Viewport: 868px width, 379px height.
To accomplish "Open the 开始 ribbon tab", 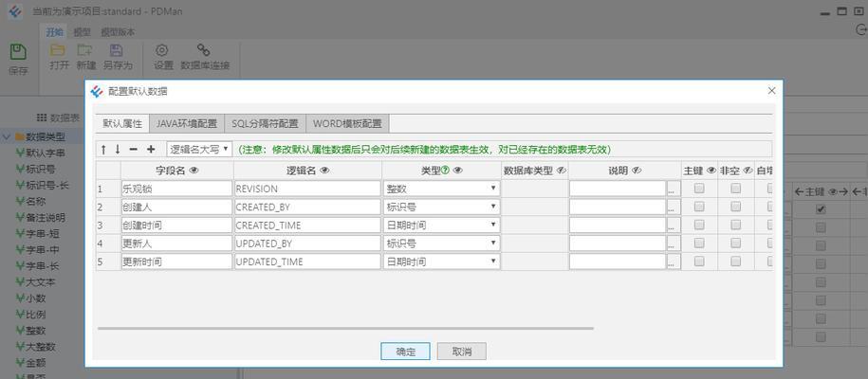I will (55, 32).
